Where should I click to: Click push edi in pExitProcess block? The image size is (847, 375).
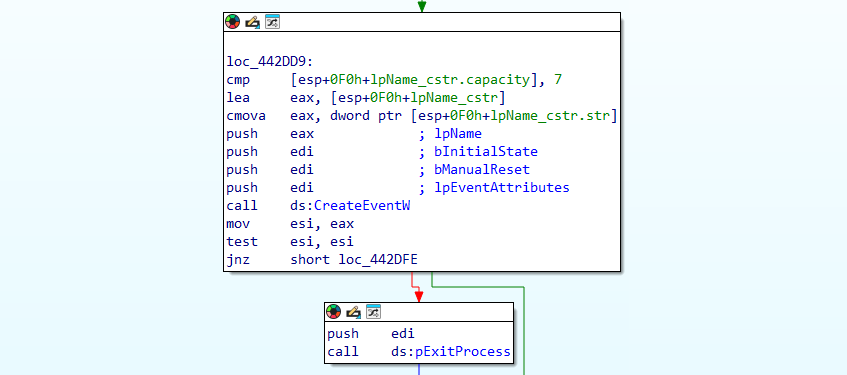click(x=371, y=334)
